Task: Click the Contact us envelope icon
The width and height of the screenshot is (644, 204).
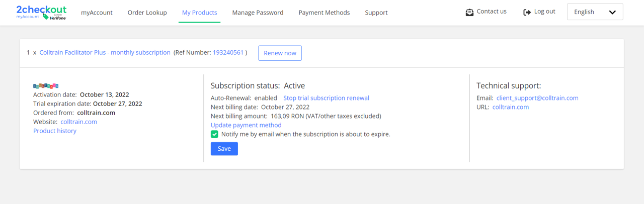Action: point(469,12)
